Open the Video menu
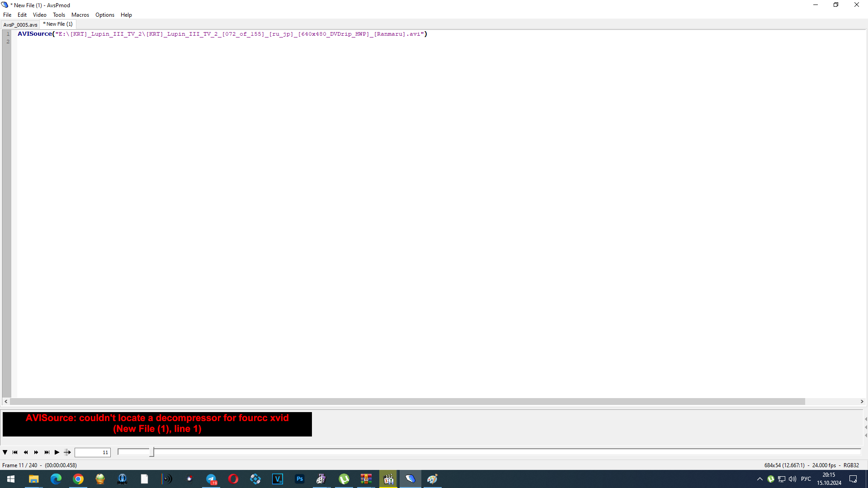 click(x=39, y=15)
